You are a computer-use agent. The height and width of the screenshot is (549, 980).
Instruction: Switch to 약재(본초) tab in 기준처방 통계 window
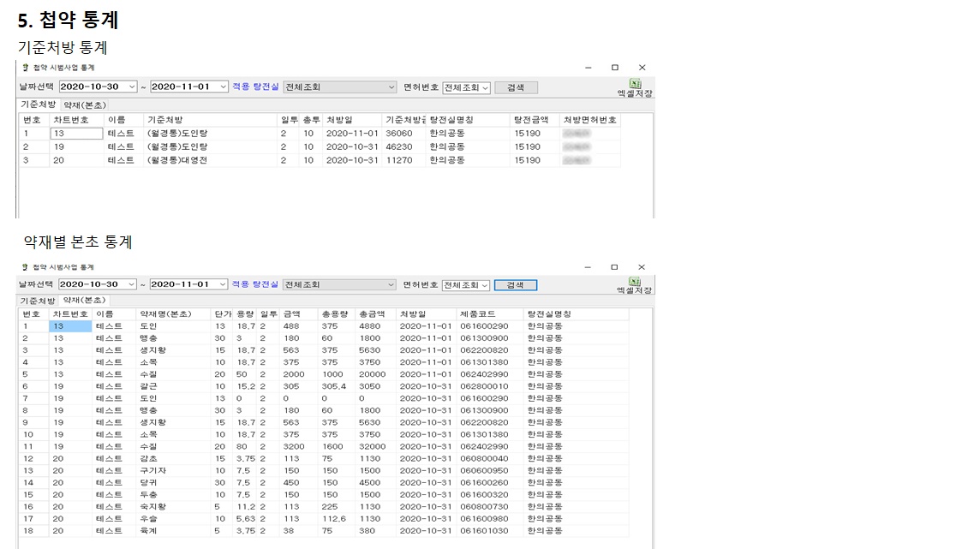click(85, 104)
